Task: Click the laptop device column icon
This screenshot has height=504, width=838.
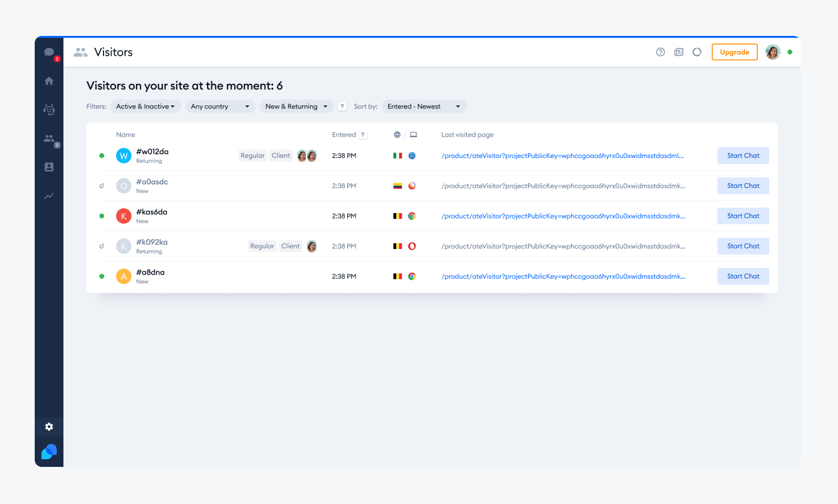Action: click(414, 135)
